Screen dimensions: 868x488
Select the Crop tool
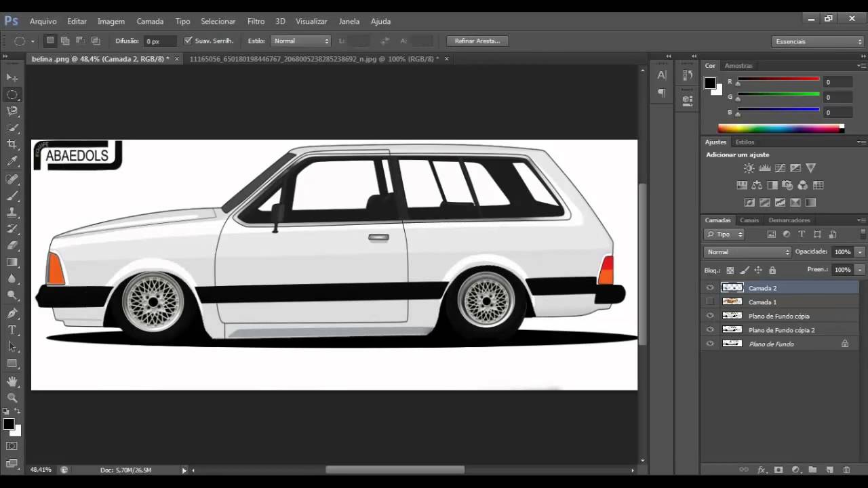coord(12,144)
